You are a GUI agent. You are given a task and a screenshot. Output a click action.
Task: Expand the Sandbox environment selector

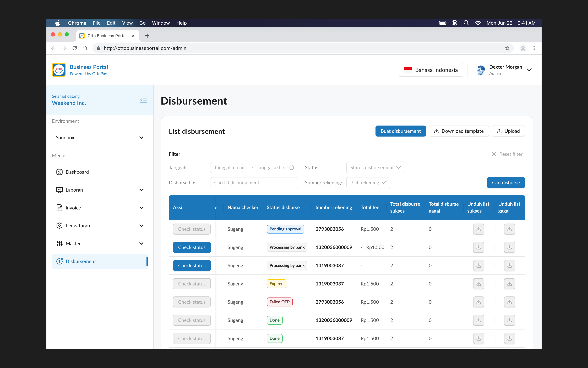(100, 138)
